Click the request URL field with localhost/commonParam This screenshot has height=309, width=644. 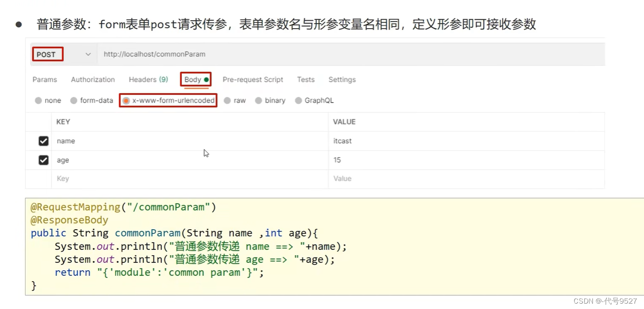tap(350, 54)
